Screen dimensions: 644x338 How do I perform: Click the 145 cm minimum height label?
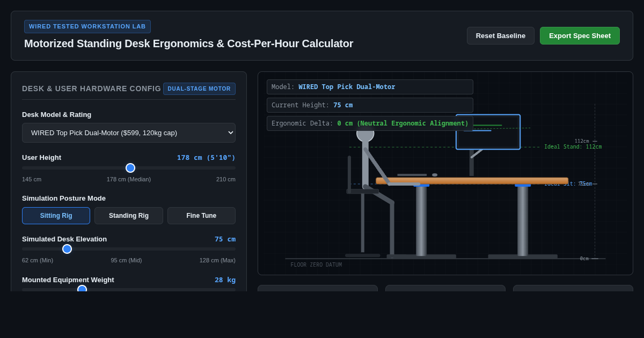point(32,179)
